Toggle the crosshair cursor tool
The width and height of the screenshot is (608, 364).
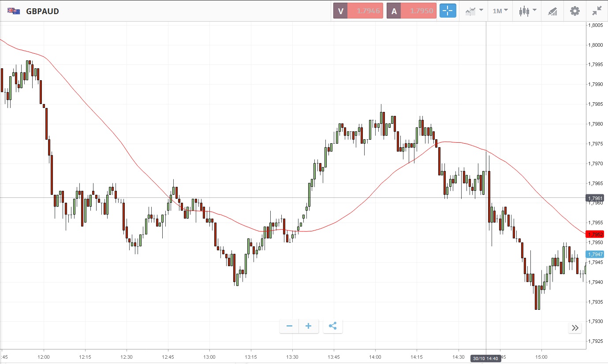(448, 11)
